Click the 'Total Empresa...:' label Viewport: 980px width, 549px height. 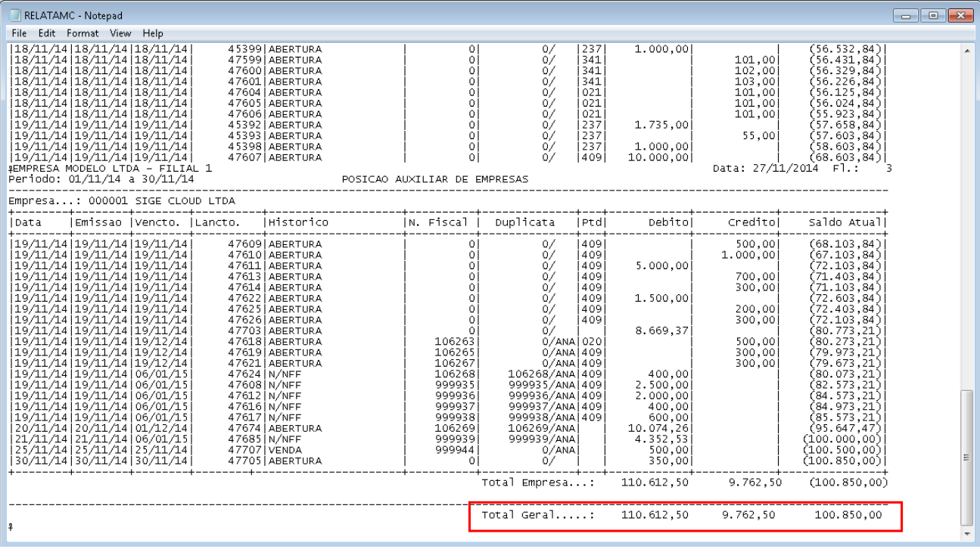pos(538,482)
